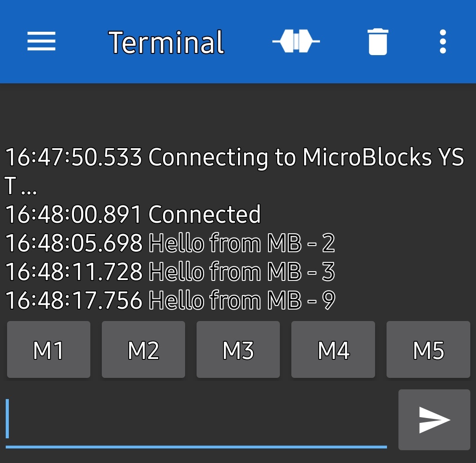Open the hamburger navigation menu
This screenshot has width=476, height=463.
(41, 42)
